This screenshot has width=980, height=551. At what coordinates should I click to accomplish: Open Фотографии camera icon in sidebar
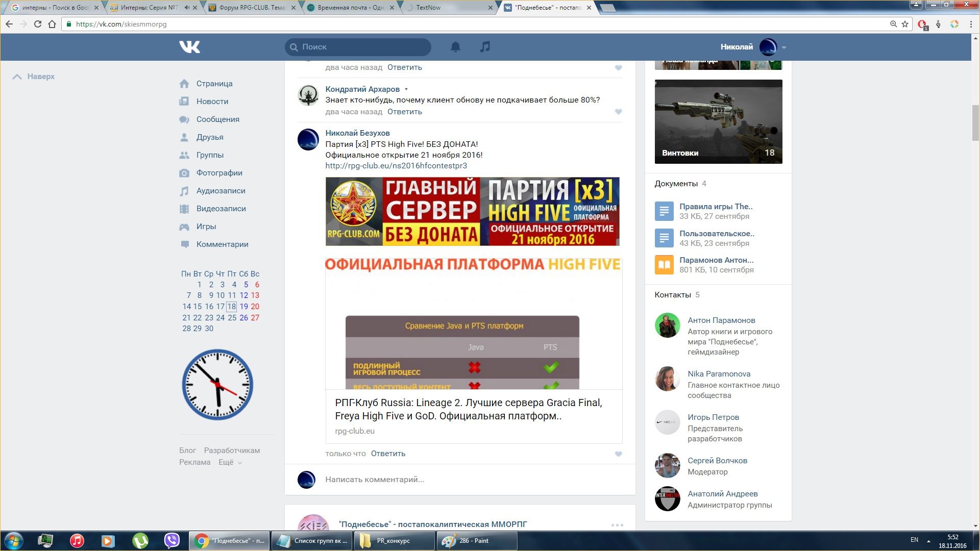[x=184, y=173]
